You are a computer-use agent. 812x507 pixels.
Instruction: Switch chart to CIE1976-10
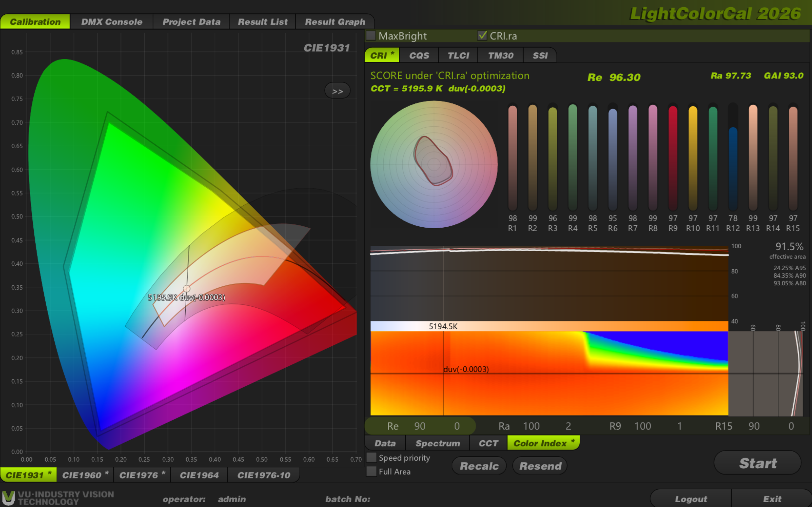[x=264, y=475]
